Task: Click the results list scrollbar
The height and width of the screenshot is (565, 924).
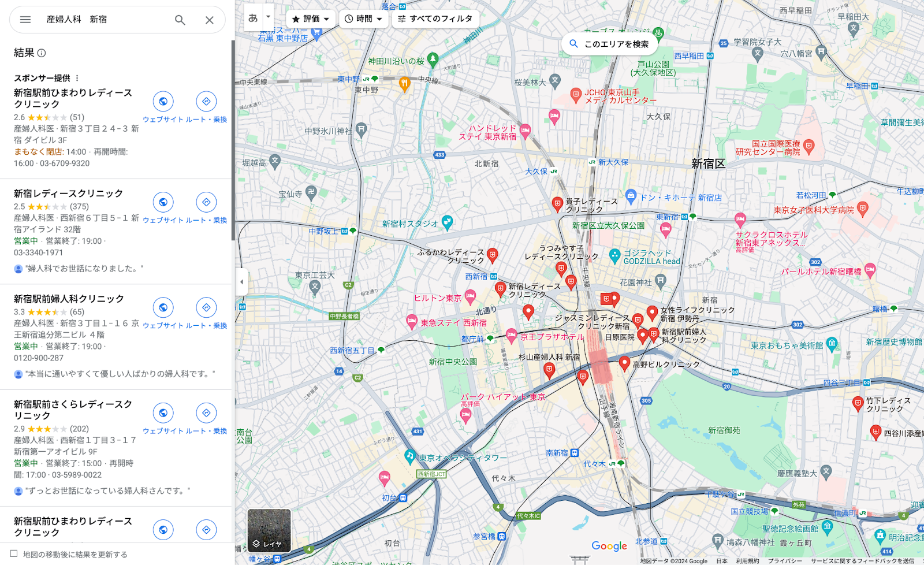Action: 233,140
